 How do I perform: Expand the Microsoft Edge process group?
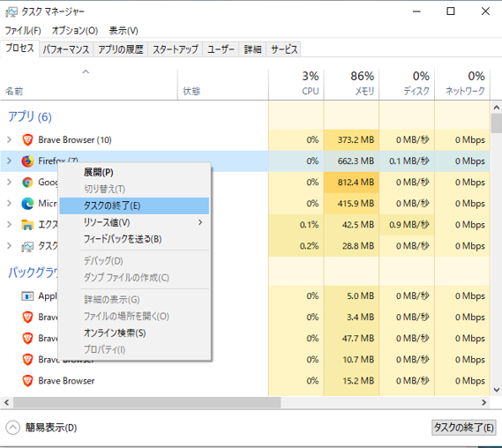[x=10, y=204]
